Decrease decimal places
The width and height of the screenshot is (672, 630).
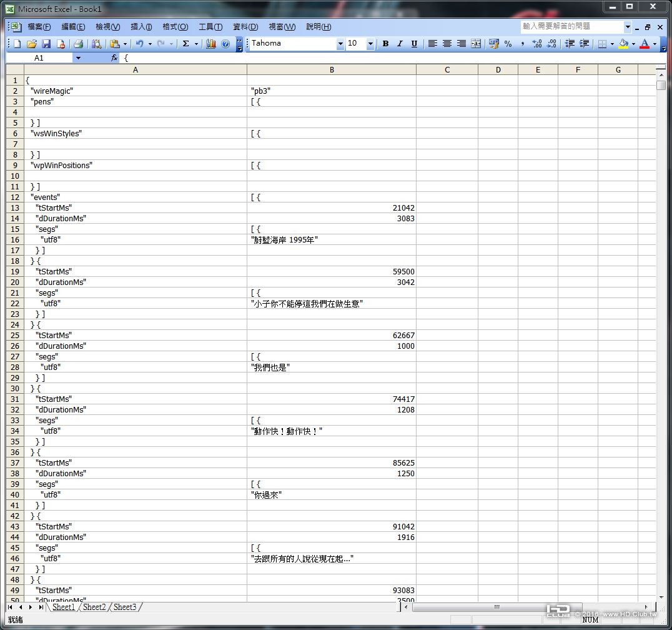[x=552, y=44]
